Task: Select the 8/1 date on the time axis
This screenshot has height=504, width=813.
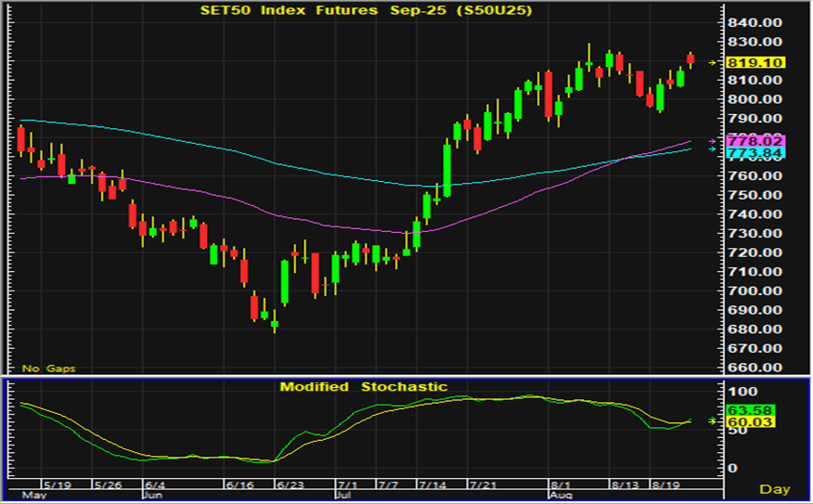Action: pos(559,485)
